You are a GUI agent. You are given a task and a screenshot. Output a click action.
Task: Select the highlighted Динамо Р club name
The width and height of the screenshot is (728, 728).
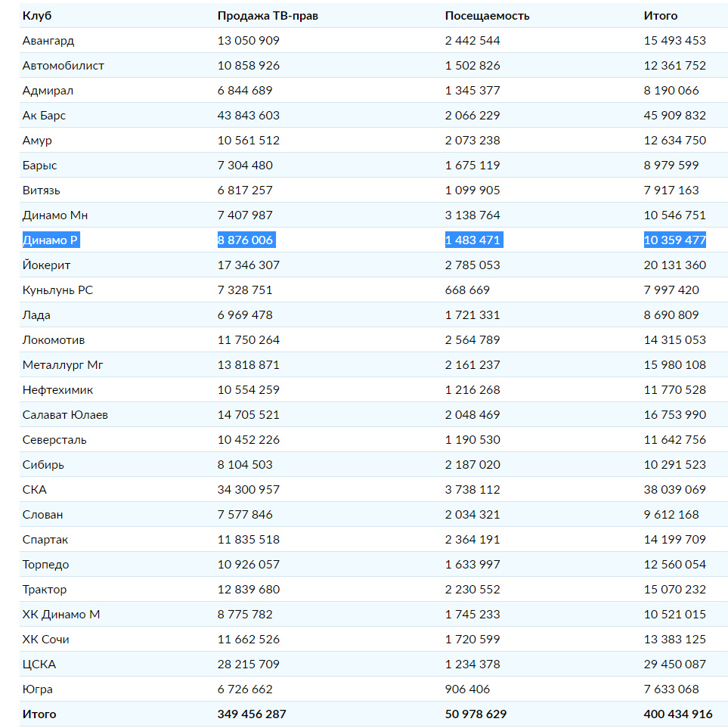click(x=51, y=240)
